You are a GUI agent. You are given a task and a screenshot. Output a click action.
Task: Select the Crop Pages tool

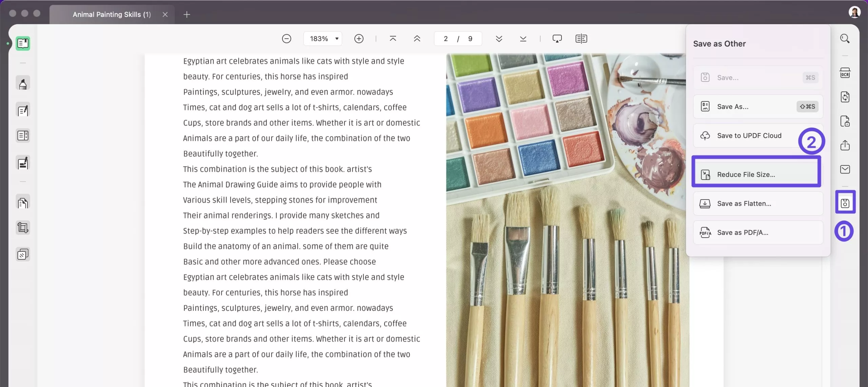coord(23,227)
